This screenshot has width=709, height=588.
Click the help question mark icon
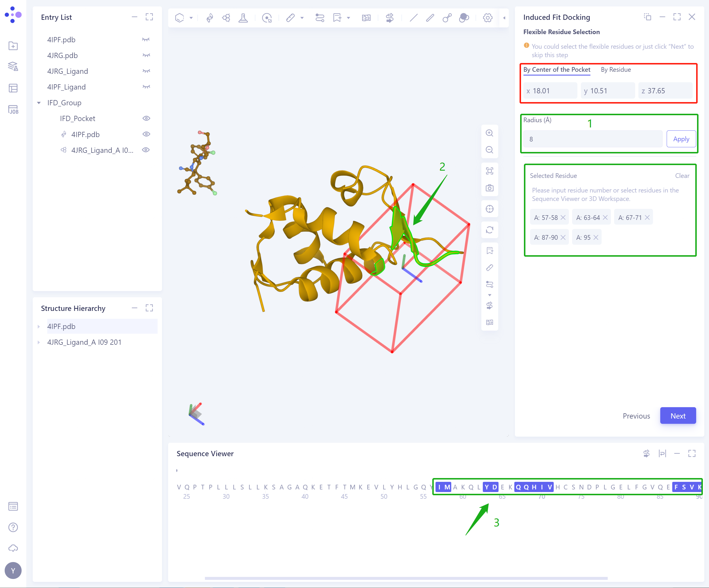point(13,527)
